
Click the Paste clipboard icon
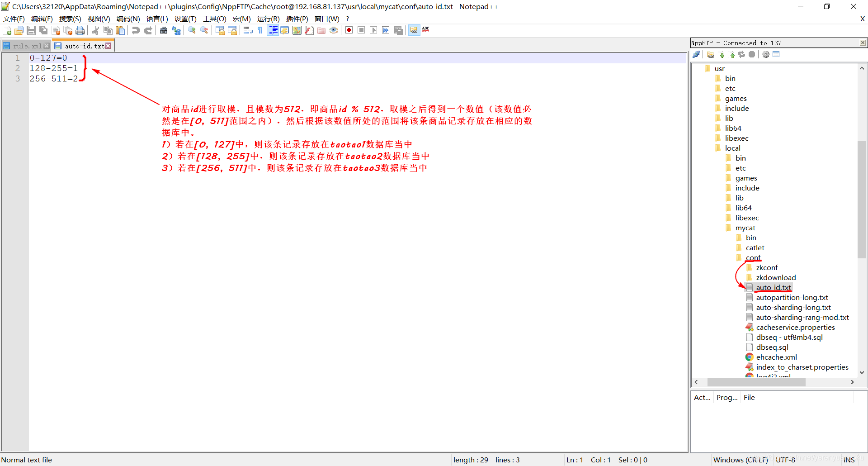click(x=120, y=30)
